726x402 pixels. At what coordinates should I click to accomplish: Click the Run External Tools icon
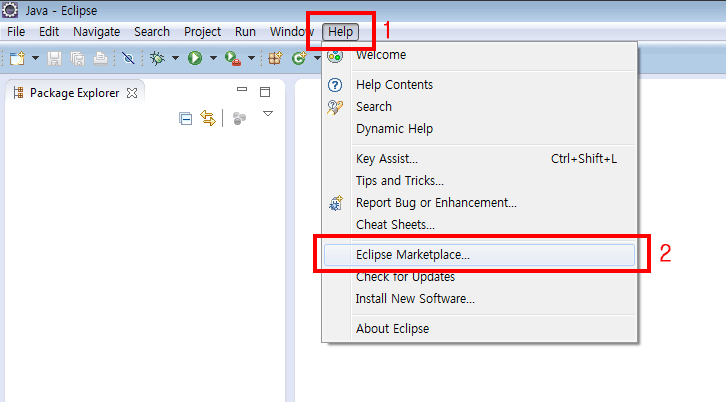click(x=232, y=58)
